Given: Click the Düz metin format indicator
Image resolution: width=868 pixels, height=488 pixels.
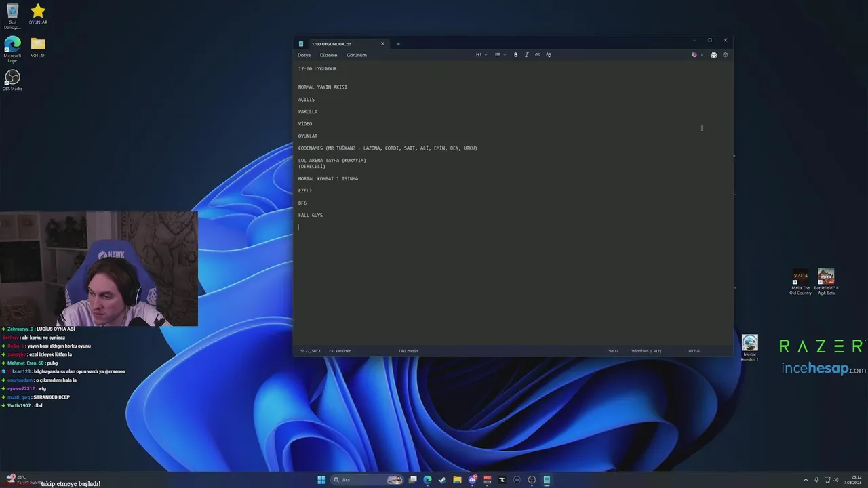Looking at the screenshot, I should click(408, 351).
